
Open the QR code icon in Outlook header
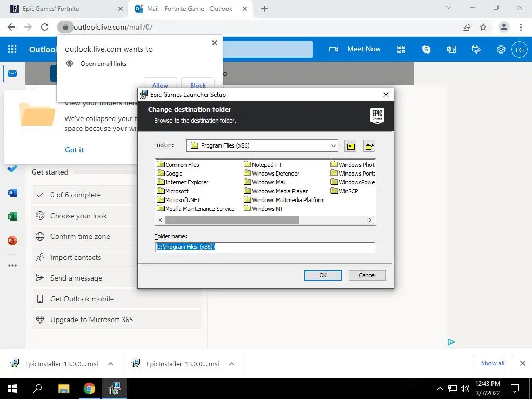402,49
